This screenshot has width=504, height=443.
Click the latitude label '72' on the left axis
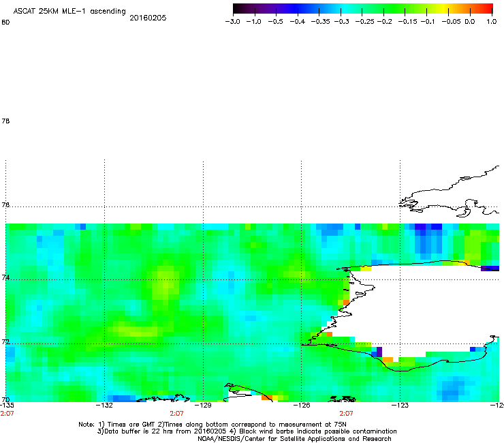[x=5, y=342]
